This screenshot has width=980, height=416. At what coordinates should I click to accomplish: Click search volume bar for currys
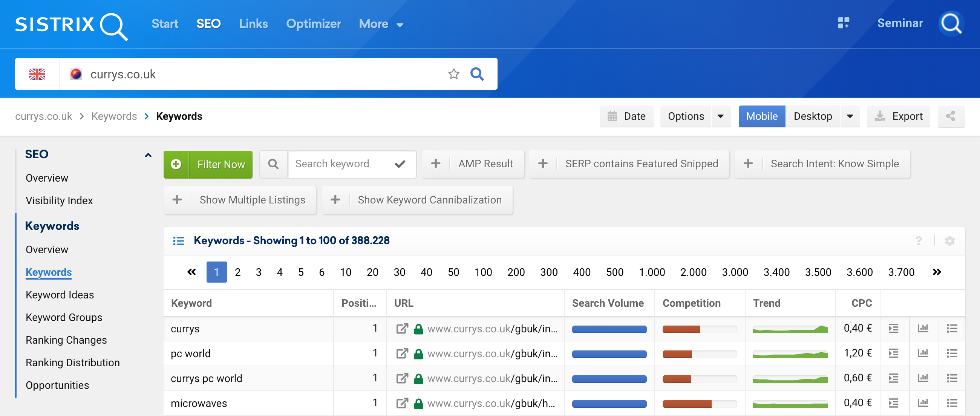coord(609,329)
